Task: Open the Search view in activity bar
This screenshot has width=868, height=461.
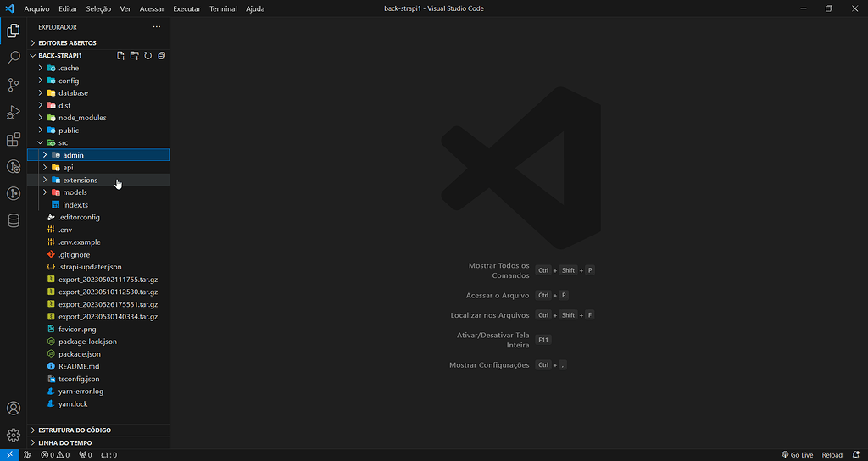Action: click(14, 58)
